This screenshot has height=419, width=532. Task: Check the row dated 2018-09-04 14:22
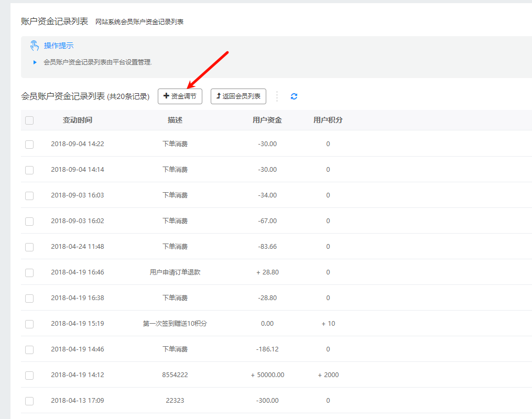(29, 144)
